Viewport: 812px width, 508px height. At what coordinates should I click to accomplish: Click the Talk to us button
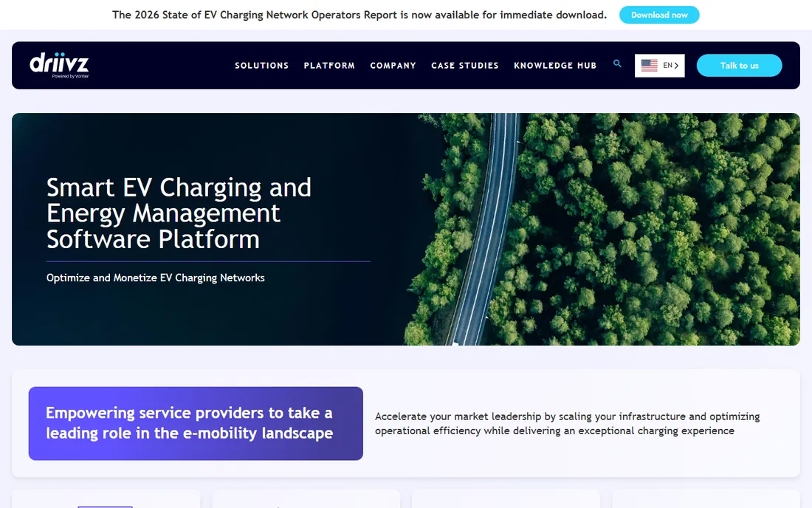click(739, 65)
